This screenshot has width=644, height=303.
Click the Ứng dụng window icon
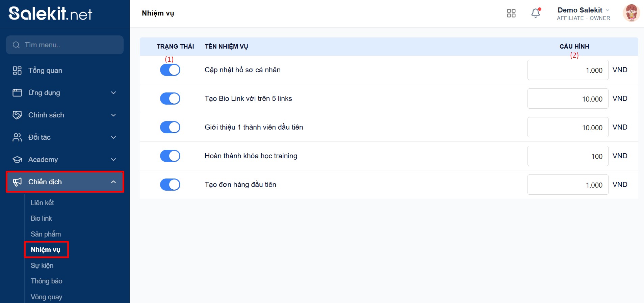point(17,93)
